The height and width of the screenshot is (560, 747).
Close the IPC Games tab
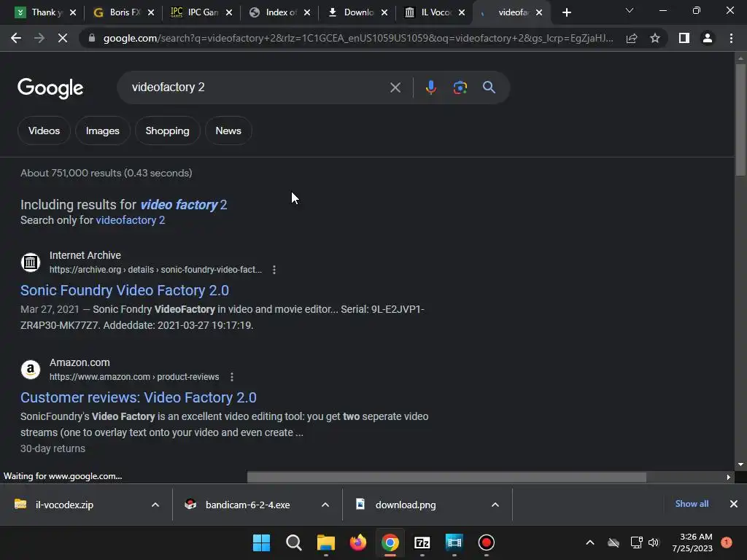coord(229,13)
